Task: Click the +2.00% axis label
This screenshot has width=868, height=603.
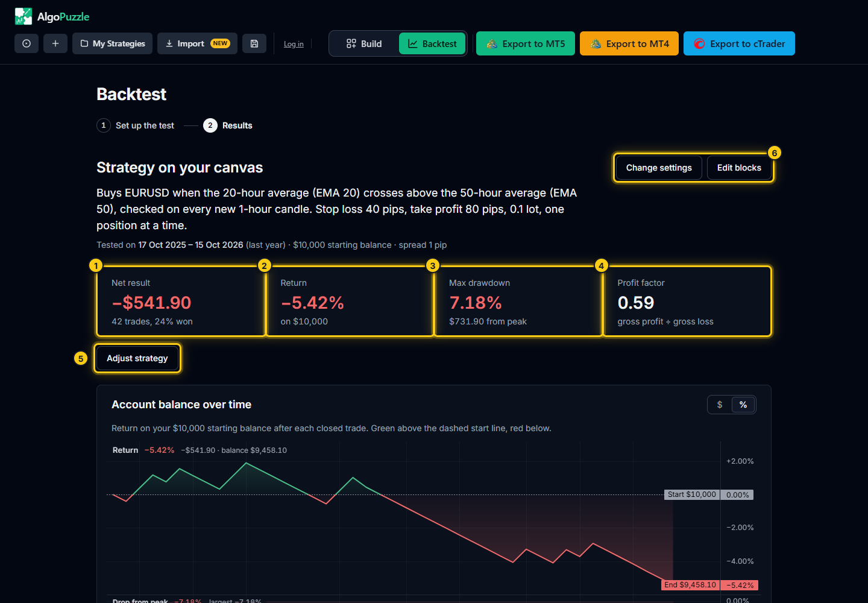Action: point(740,461)
